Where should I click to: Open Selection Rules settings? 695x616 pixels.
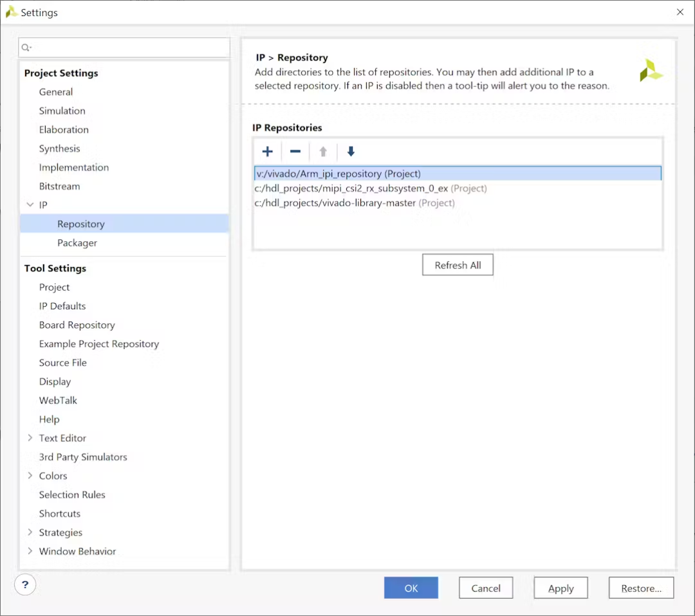[x=72, y=494]
